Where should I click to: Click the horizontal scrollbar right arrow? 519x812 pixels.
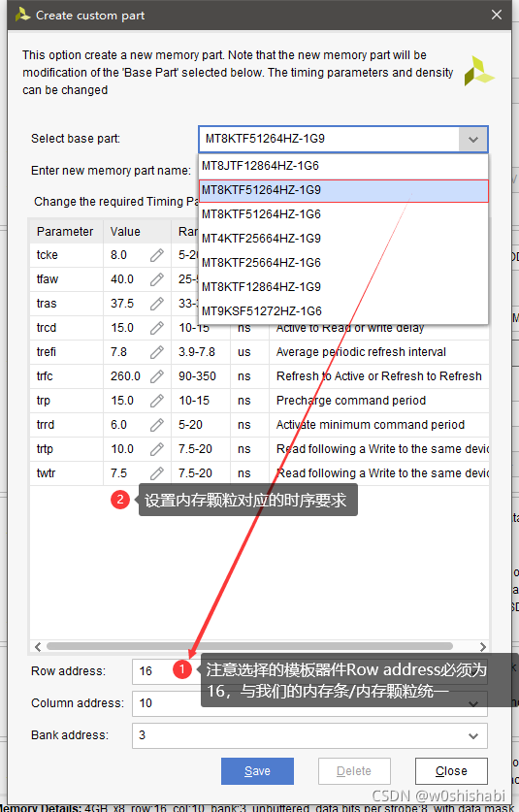(x=483, y=646)
